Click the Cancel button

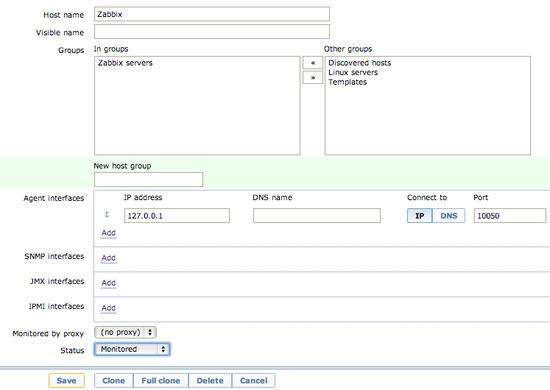(254, 381)
